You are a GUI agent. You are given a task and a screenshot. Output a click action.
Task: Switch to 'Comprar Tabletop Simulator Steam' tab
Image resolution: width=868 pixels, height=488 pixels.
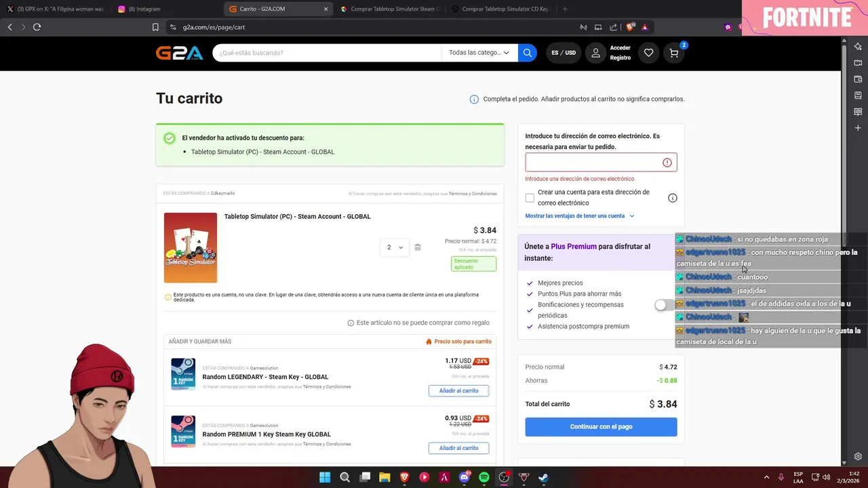point(389,9)
